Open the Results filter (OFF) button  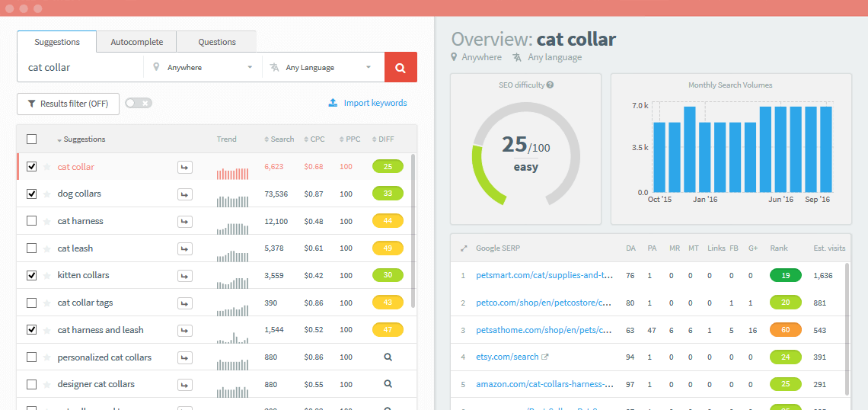[x=68, y=104]
